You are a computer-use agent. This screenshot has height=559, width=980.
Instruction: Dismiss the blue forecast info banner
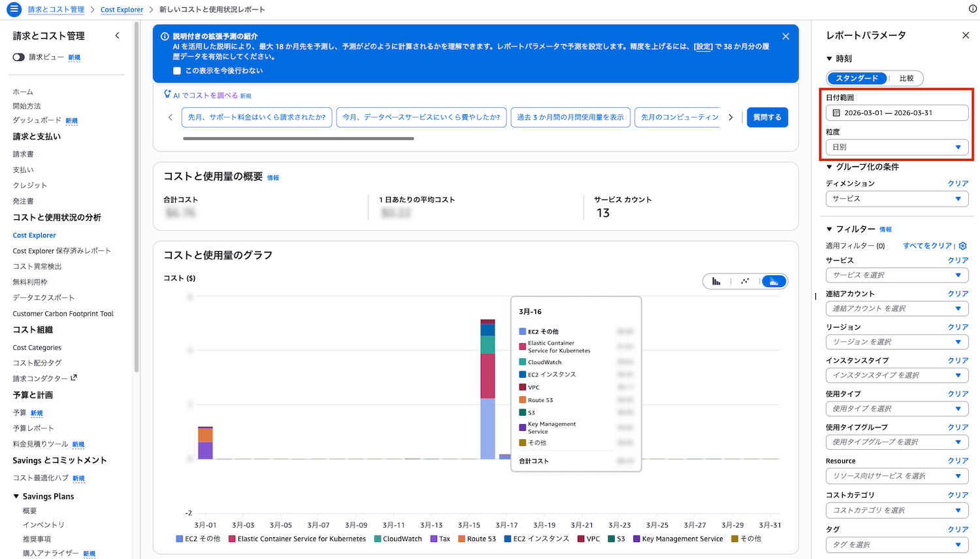(x=786, y=37)
